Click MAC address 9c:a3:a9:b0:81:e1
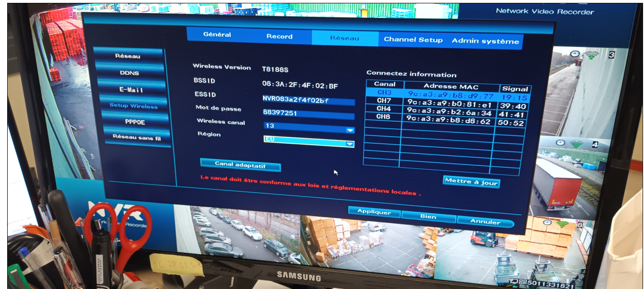This screenshot has width=644, height=289. pos(450,104)
